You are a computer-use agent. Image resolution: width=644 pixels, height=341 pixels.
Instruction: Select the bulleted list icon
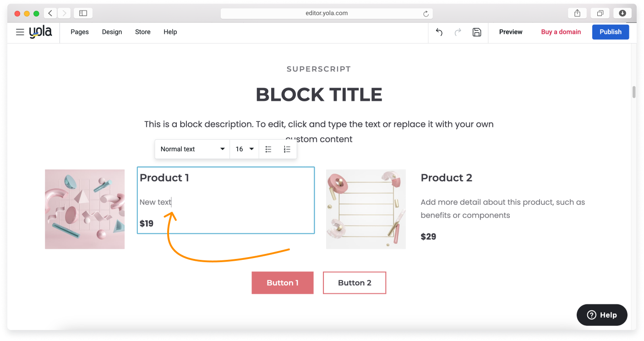click(x=268, y=149)
